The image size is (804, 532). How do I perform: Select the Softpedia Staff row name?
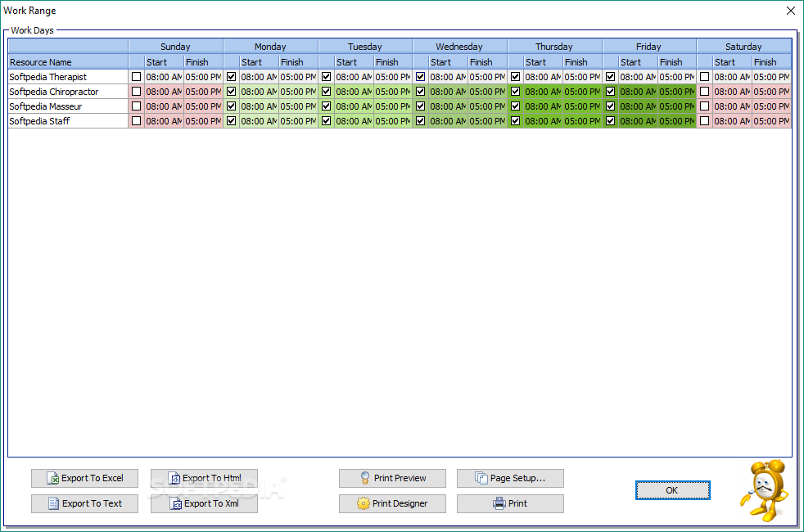pos(68,121)
